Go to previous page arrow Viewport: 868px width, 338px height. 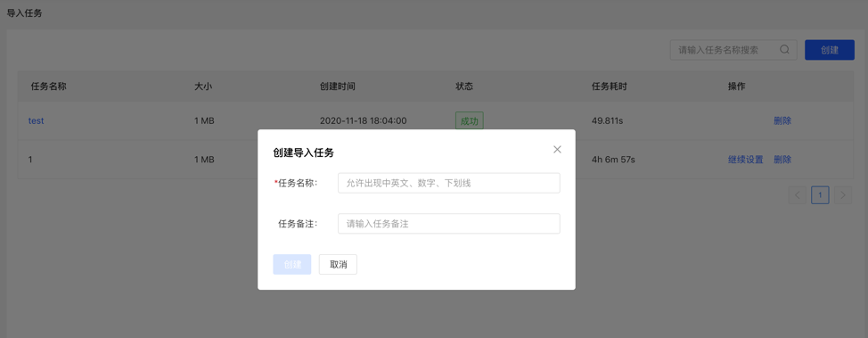(797, 195)
